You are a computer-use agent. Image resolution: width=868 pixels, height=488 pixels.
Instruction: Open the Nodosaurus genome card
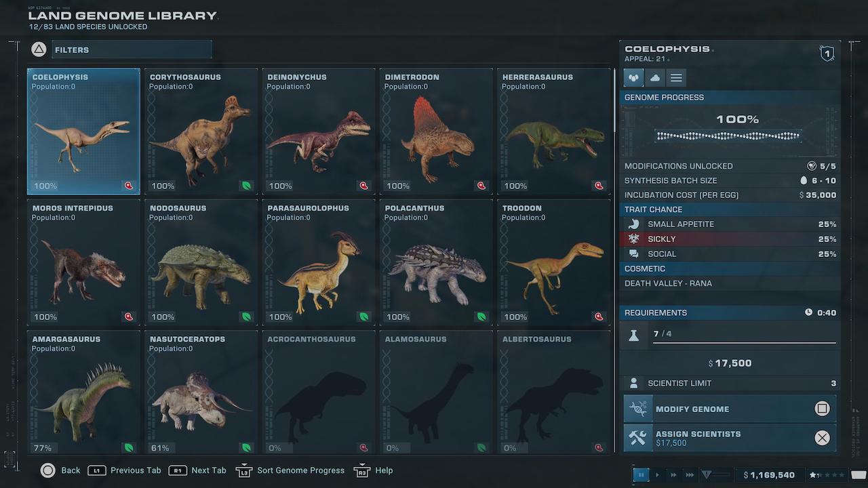coord(201,262)
